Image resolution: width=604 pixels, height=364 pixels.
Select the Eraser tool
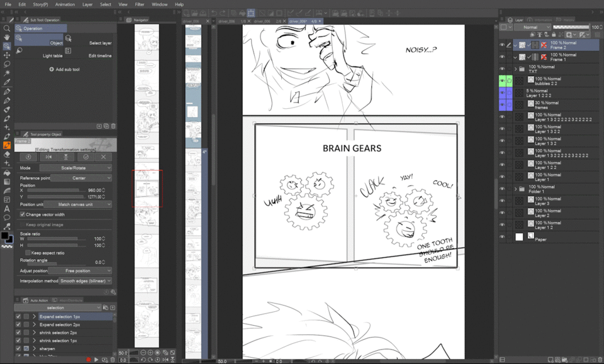click(6, 154)
